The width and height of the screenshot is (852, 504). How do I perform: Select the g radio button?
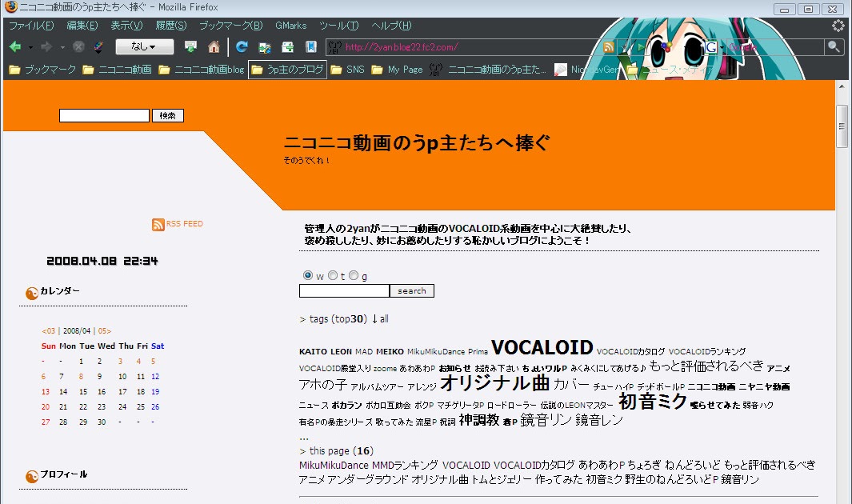tap(354, 275)
